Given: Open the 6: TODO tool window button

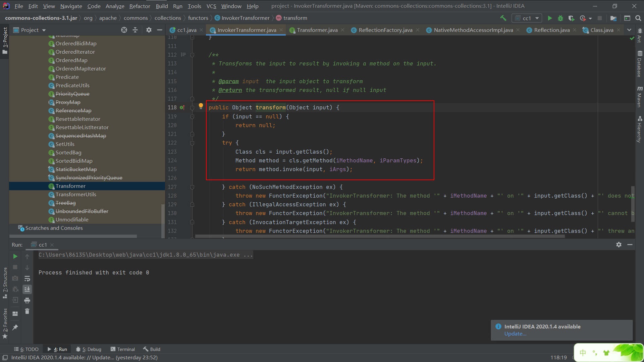Looking at the screenshot, I should pos(26,349).
